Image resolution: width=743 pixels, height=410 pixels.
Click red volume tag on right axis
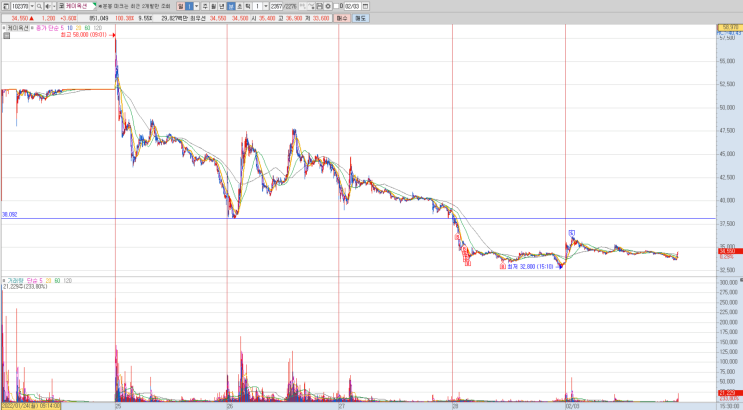coord(730,393)
